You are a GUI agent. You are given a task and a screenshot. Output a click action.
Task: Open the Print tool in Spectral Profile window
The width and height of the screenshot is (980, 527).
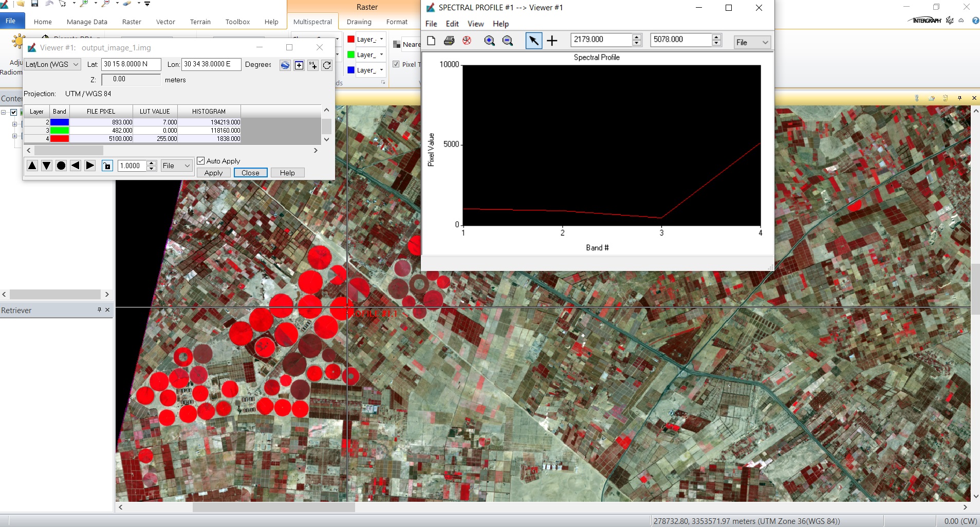click(x=449, y=41)
